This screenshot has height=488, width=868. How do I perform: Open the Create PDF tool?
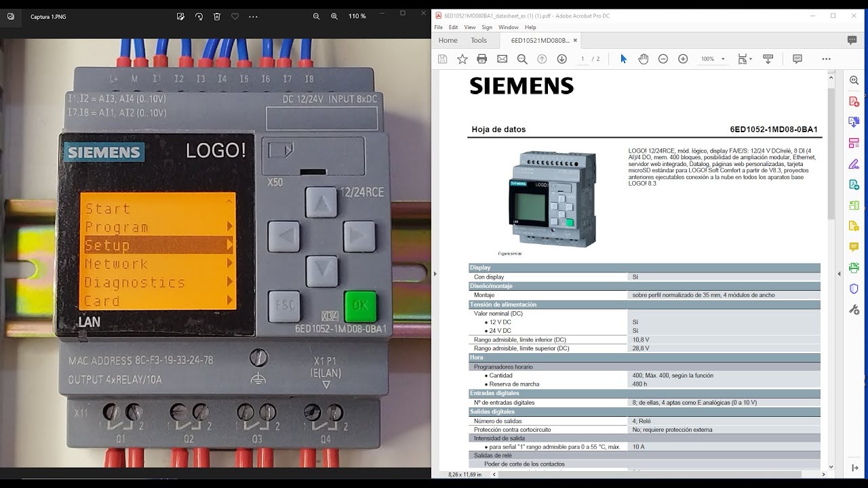pos(854,102)
